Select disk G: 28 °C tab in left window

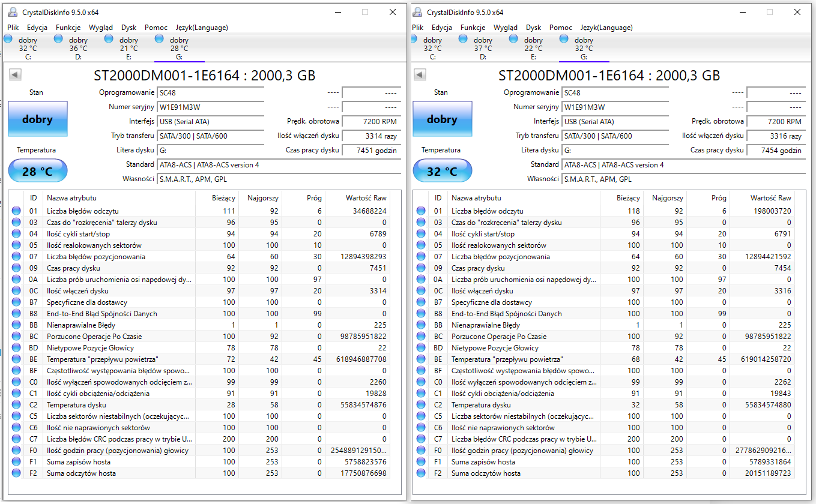[179, 48]
